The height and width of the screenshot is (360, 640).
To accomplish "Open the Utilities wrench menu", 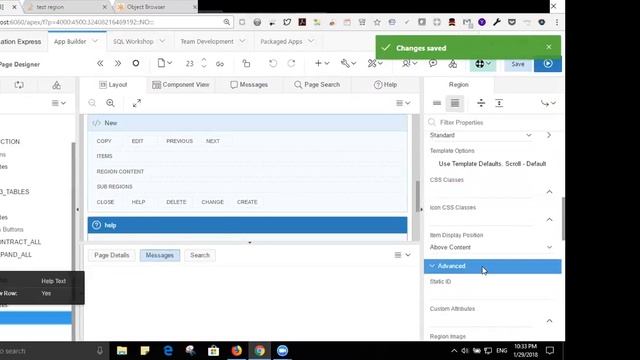I will coord(348,63).
